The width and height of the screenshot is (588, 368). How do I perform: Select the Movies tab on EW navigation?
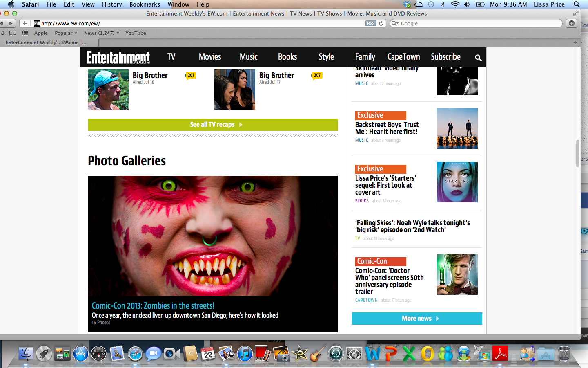point(210,57)
